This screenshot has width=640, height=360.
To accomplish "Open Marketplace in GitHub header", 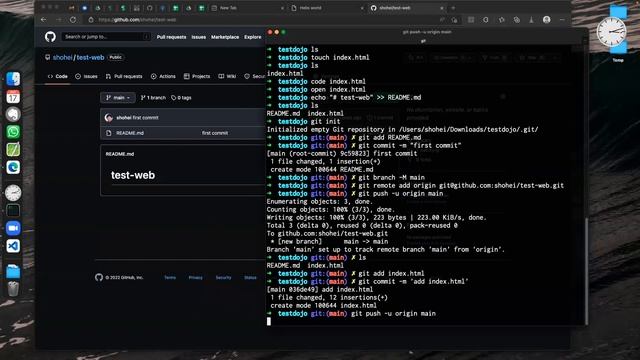I will pos(225,37).
